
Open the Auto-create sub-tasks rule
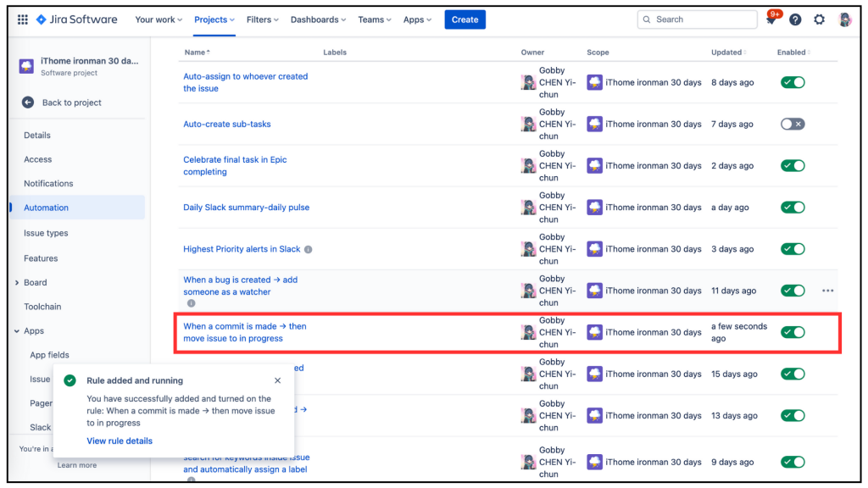[227, 124]
